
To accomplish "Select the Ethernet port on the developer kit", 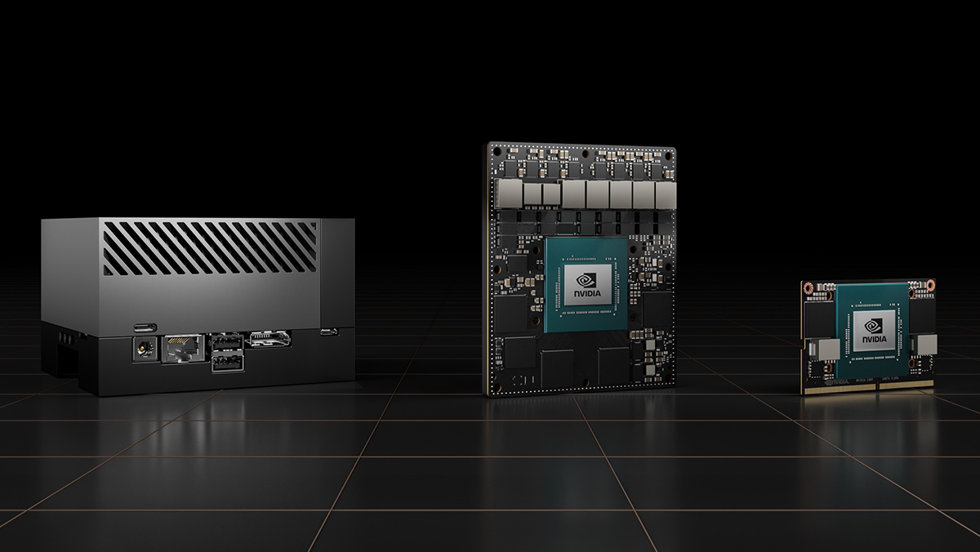I will pyautogui.click(x=185, y=349).
